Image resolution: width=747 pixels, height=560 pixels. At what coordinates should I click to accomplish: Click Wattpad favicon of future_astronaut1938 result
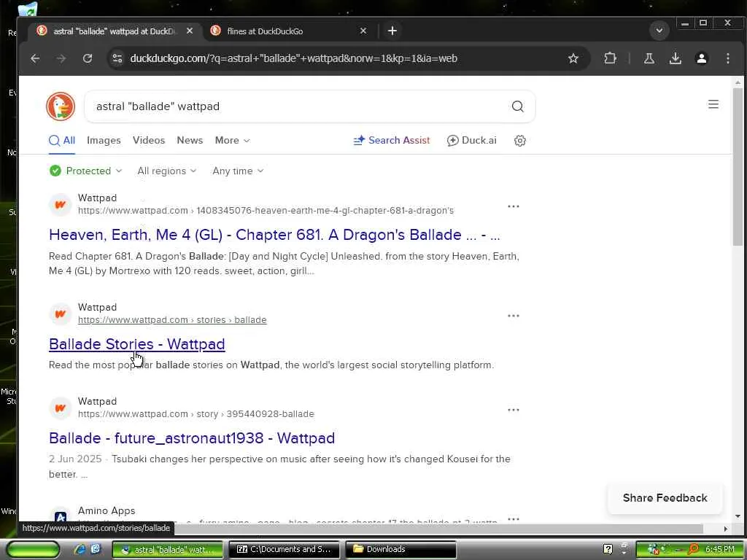point(61,408)
